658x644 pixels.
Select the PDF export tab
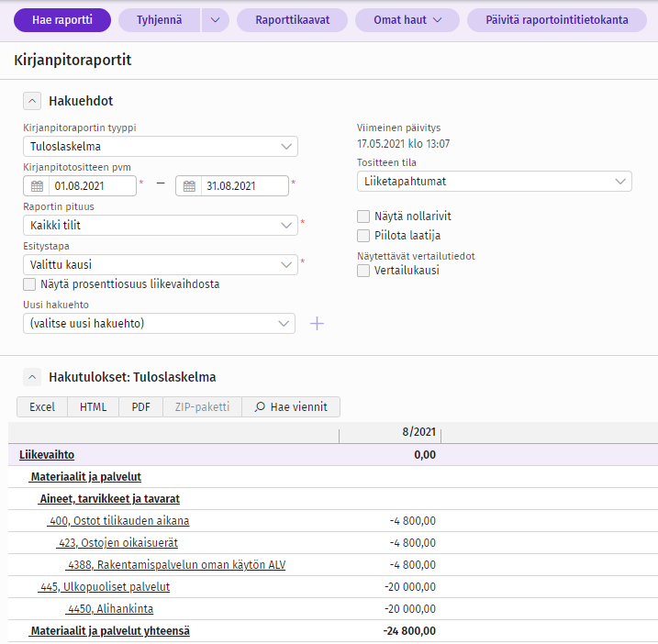tap(141, 407)
